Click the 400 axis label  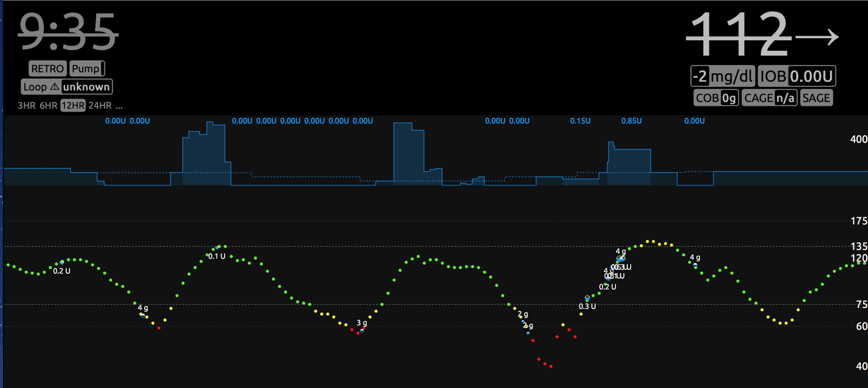[859, 139]
